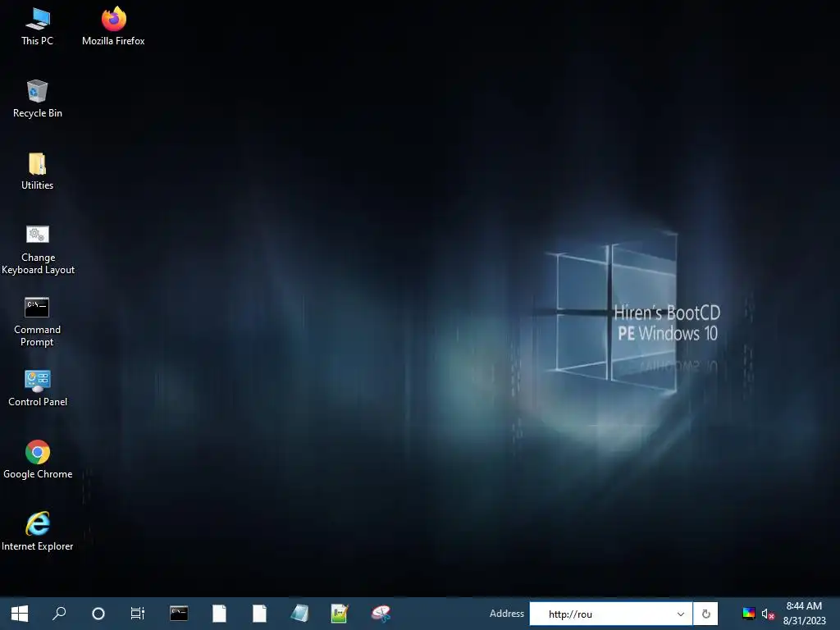The height and width of the screenshot is (630, 840).
Task: Click the Address toolbar label
Action: tap(507, 614)
